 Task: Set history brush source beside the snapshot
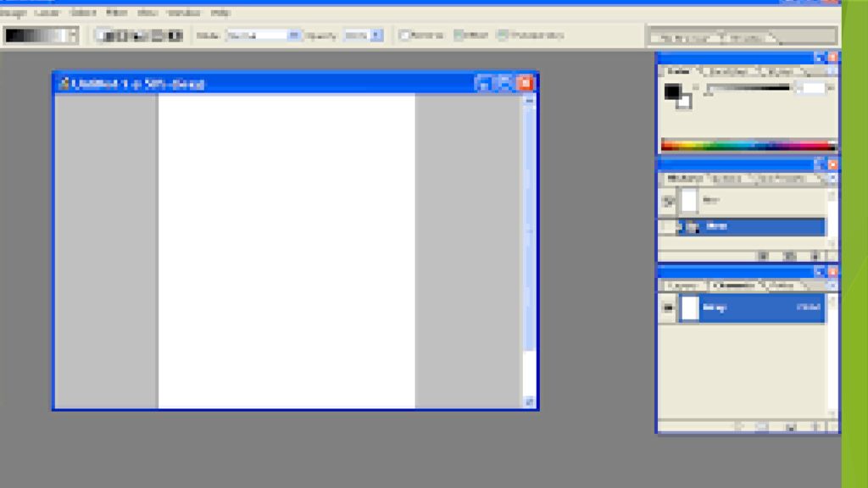click(x=668, y=202)
